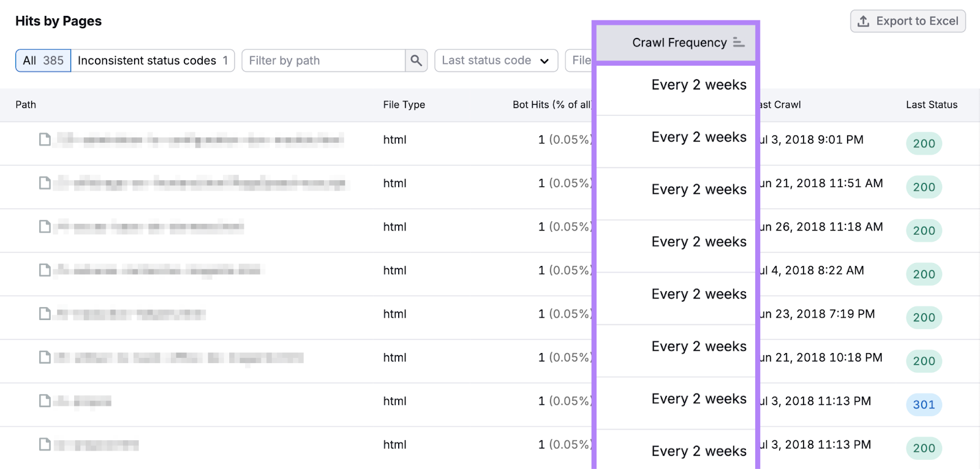Open the Last status code dropdown
The image size is (980, 469).
496,61
